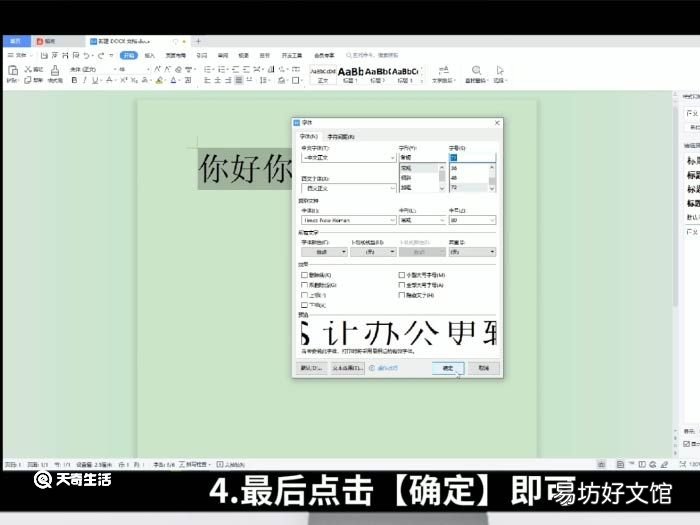Click the Cut scissors icon

click(28, 69)
